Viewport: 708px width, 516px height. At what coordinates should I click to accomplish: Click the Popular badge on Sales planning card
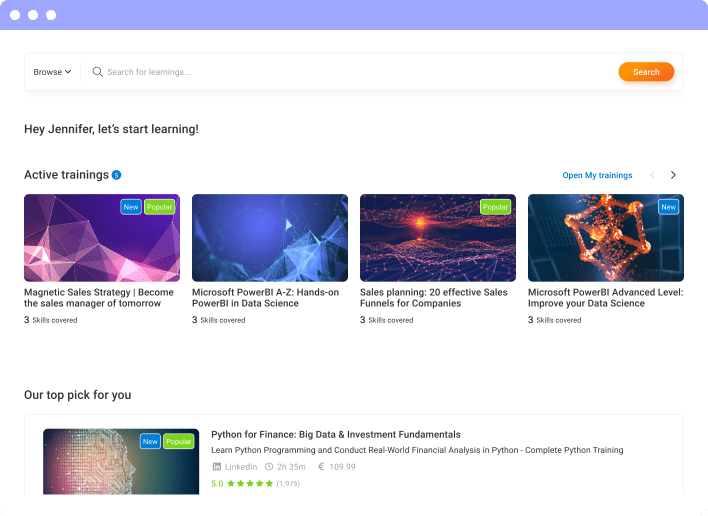coord(495,207)
